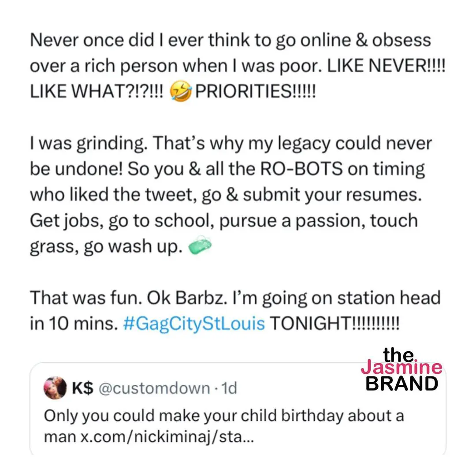Click the 1d timestamp on quoted tweet
This screenshot has width=476, height=476.
pos(230,388)
